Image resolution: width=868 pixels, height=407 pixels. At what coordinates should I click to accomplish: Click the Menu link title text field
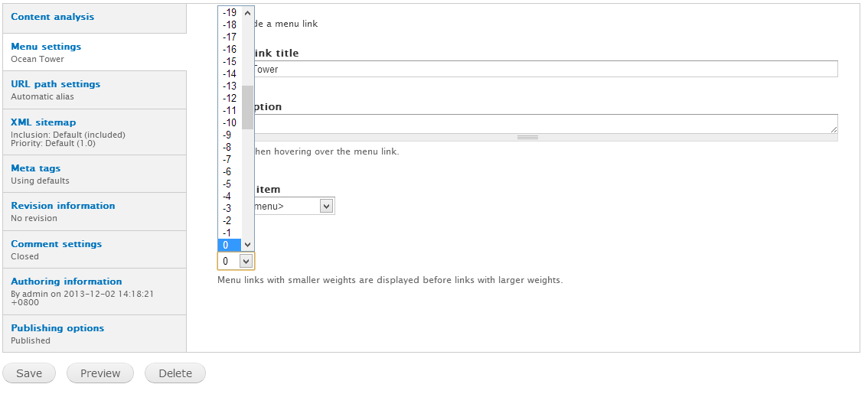pyautogui.click(x=543, y=70)
